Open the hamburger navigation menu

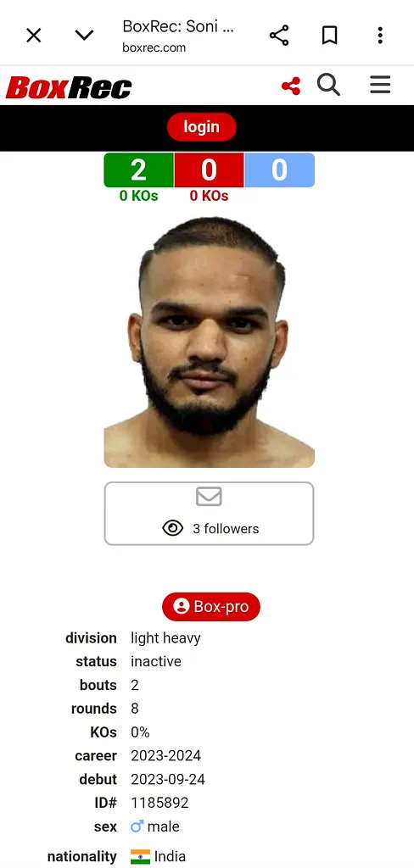(380, 85)
